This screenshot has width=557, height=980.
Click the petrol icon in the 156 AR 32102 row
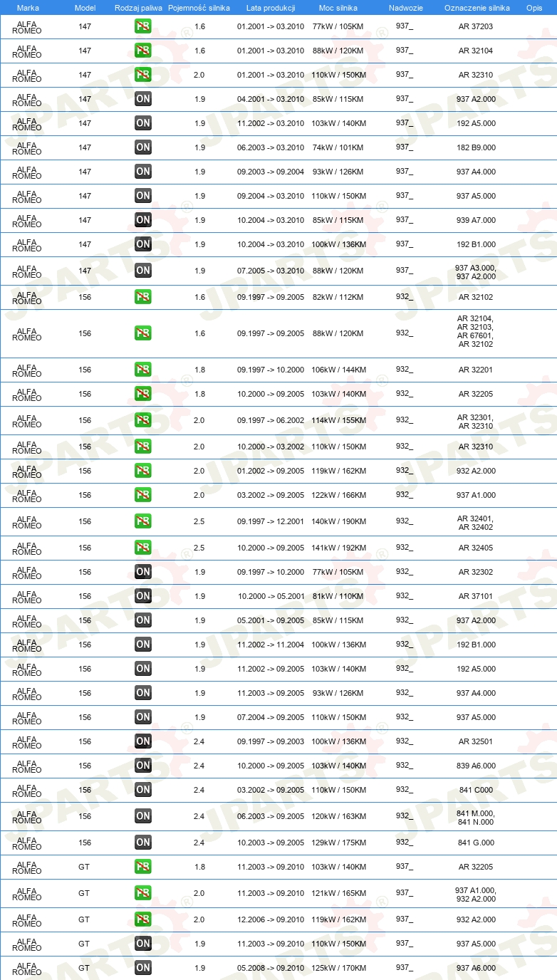pos(143,298)
